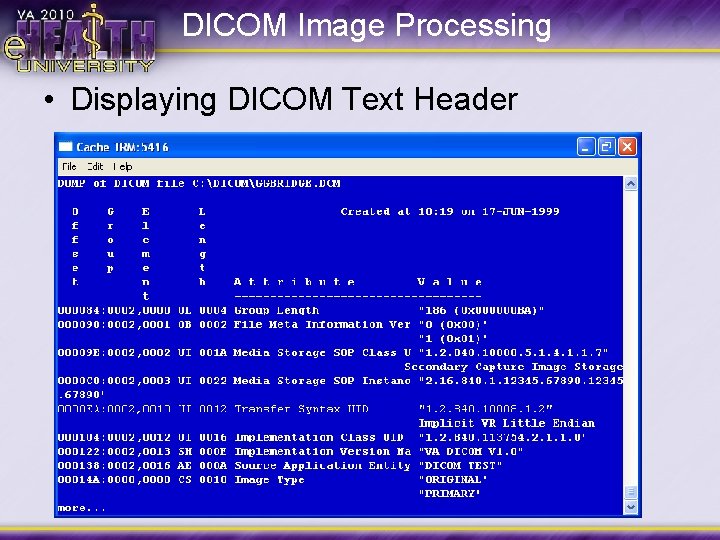720x540 pixels.
Task: Open the Edit menu
Action: [96, 167]
